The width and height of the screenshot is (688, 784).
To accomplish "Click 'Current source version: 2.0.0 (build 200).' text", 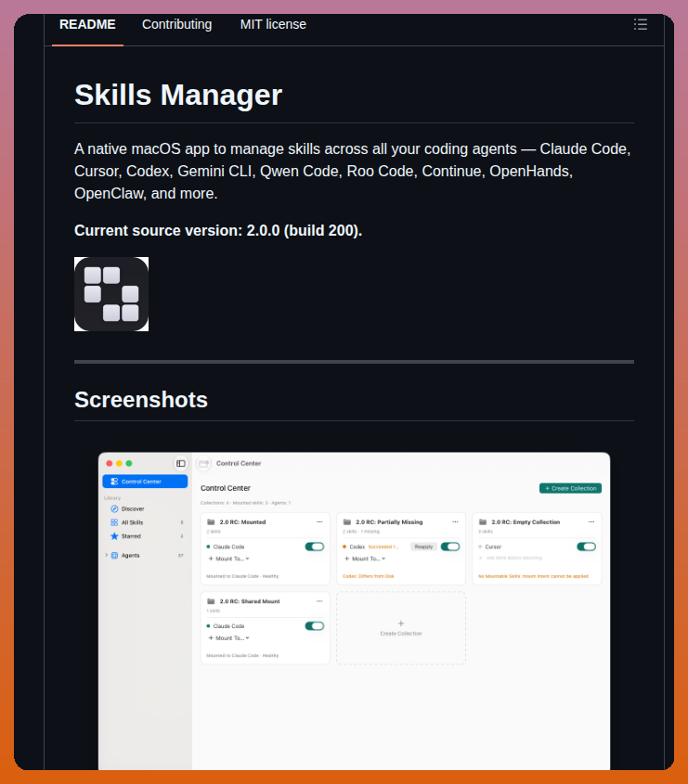I will pos(218,230).
